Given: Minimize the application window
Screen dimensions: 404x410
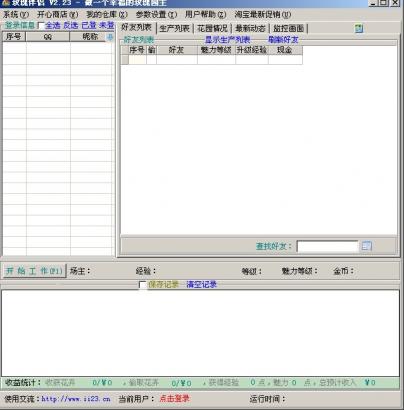Looking at the screenshot, I should [x=374, y=3].
